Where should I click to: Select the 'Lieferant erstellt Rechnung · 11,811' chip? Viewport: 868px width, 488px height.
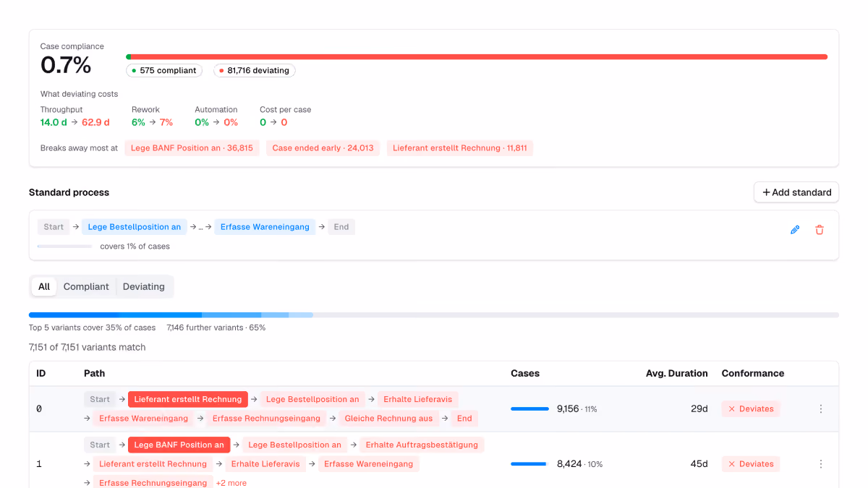point(460,148)
